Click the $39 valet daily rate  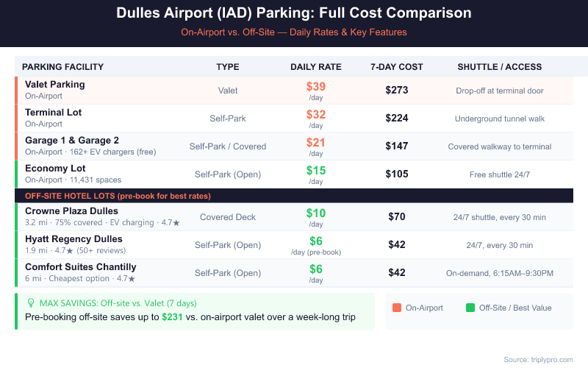(316, 86)
